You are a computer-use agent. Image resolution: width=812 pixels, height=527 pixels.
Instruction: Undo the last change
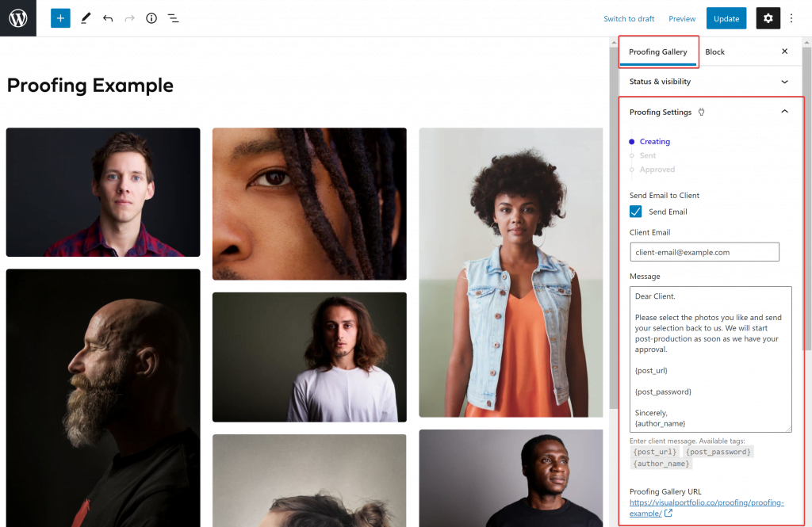(x=108, y=18)
